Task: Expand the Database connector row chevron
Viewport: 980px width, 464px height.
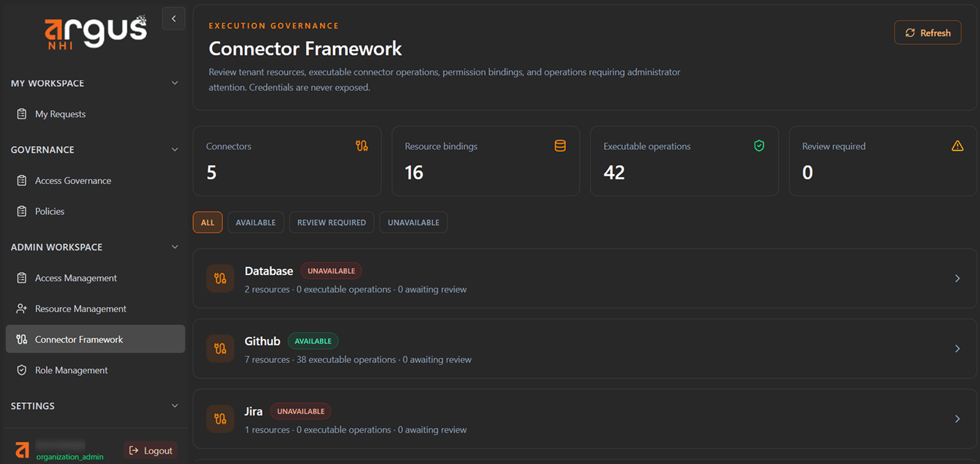Action: tap(957, 279)
